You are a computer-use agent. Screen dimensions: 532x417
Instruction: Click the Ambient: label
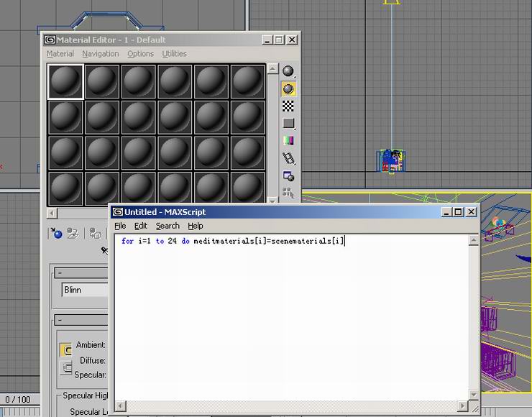pos(91,344)
